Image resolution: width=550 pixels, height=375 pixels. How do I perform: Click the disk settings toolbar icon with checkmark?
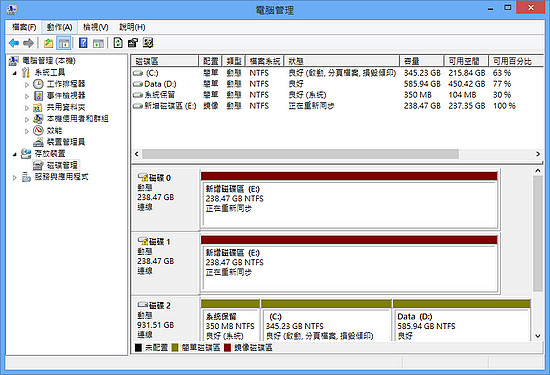click(148, 43)
